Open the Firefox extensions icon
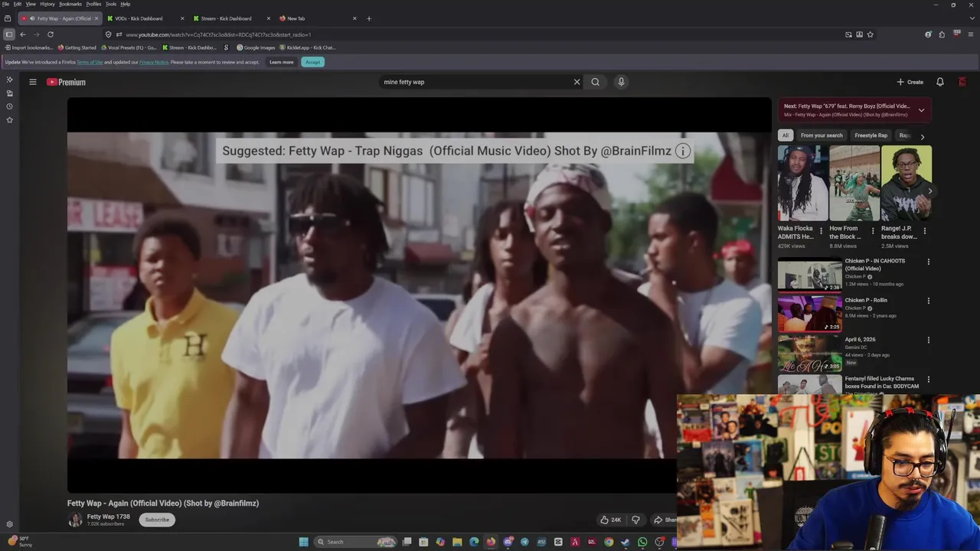980x551 pixels. click(x=942, y=34)
